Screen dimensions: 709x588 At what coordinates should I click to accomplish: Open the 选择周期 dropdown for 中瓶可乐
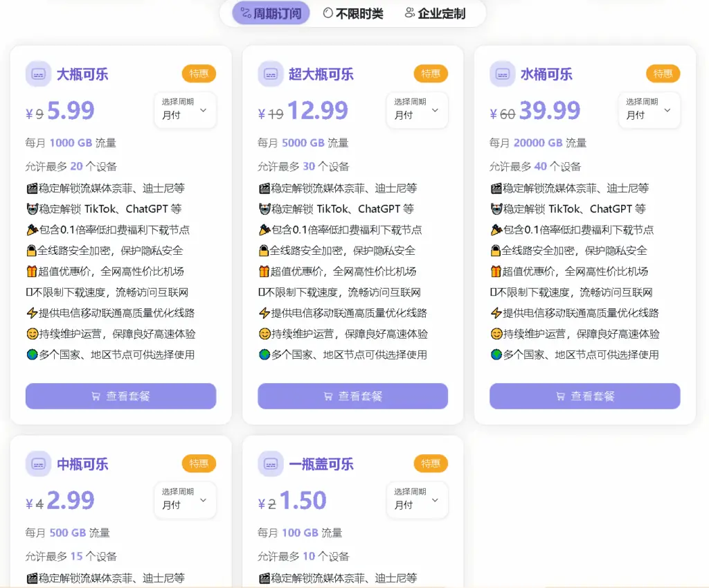185,500
